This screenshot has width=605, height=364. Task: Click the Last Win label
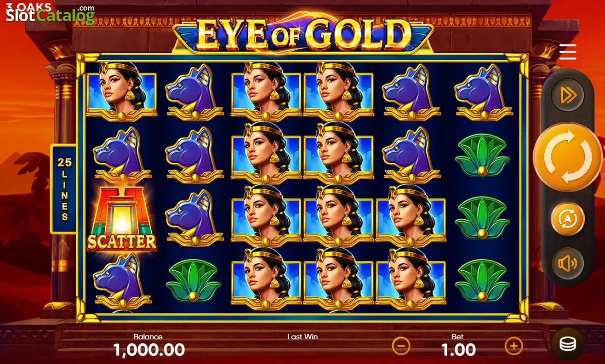[x=302, y=336]
